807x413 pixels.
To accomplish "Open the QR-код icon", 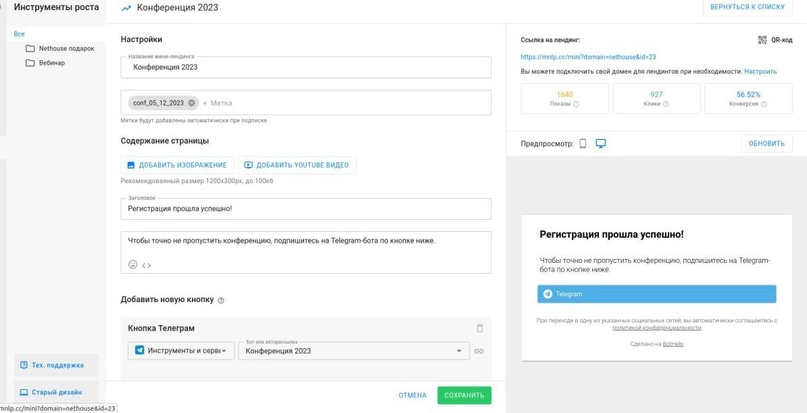I will 762,40.
